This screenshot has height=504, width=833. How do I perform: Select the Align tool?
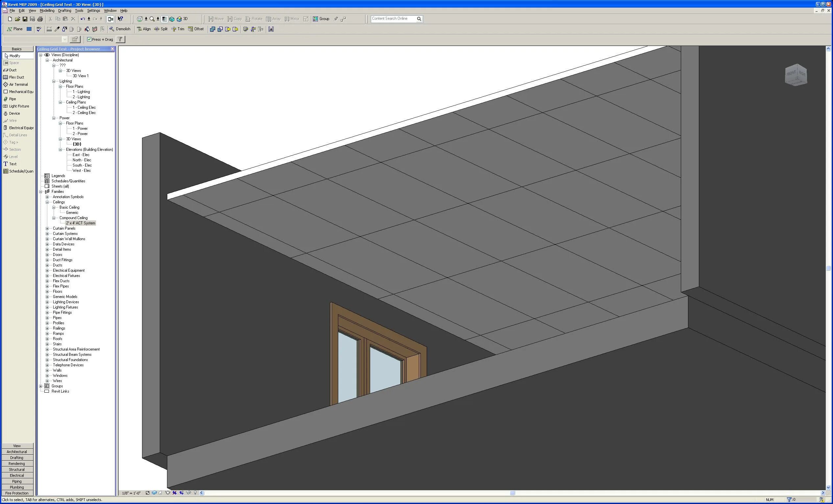tap(144, 29)
